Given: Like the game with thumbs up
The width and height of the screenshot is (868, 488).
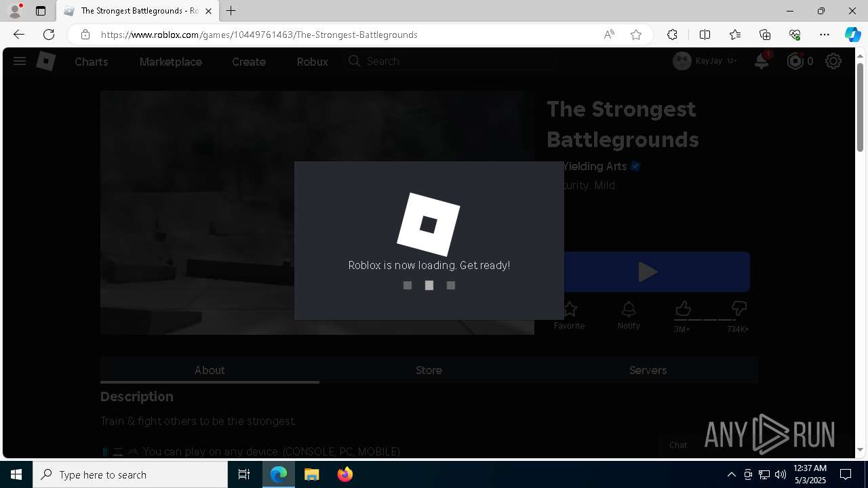Looking at the screenshot, I should [x=682, y=310].
